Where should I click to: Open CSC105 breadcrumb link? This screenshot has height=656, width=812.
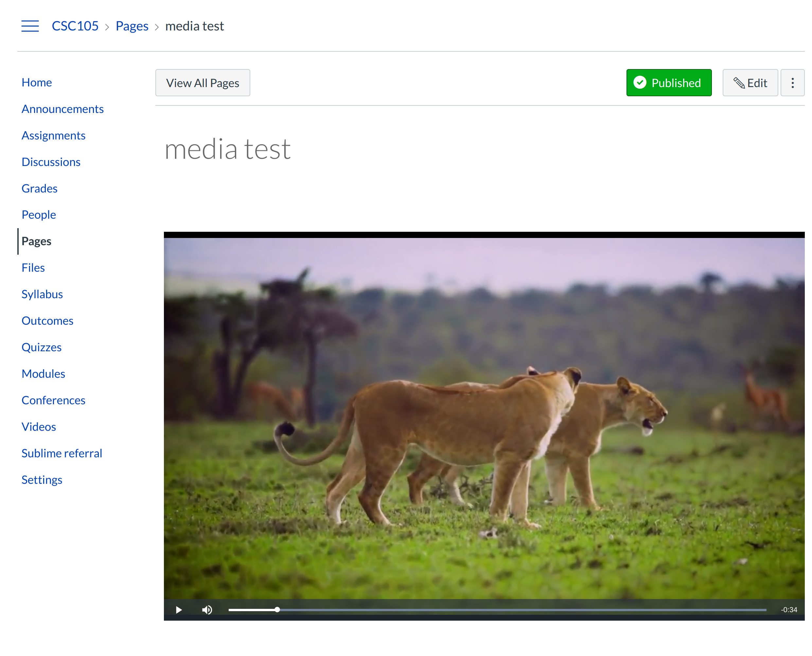coord(75,26)
